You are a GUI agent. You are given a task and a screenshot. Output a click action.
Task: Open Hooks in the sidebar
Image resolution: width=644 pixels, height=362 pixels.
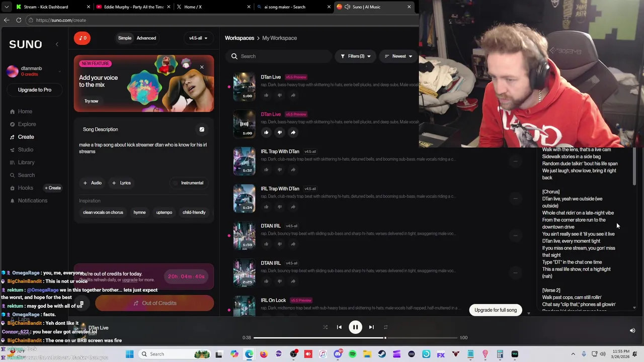point(22,188)
